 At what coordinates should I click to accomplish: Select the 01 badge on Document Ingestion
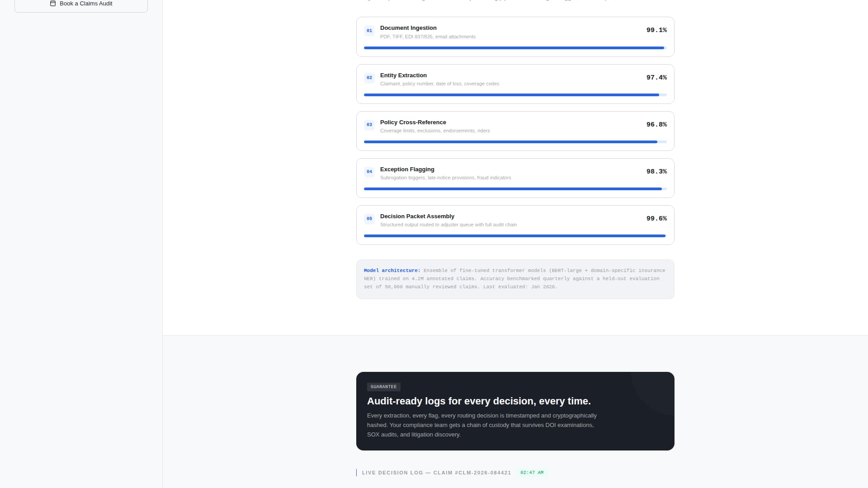click(x=369, y=31)
